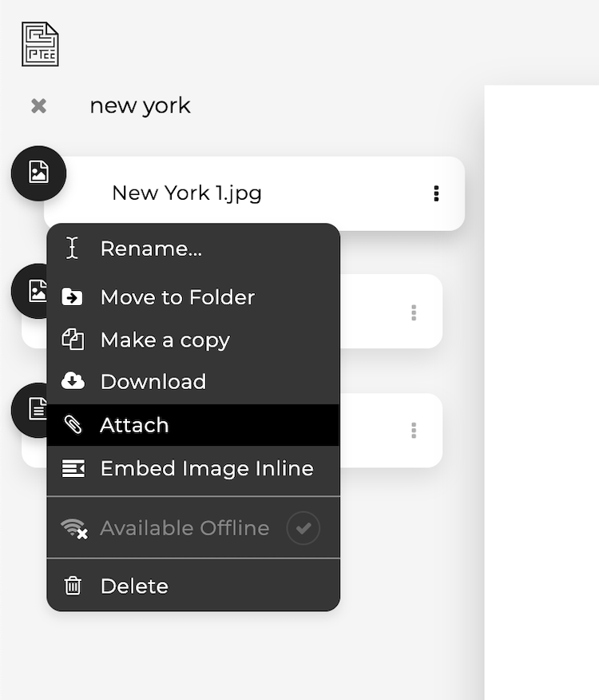599x700 pixels.
Task: Open the third result's three-dot menu
Action: point(414,431)
